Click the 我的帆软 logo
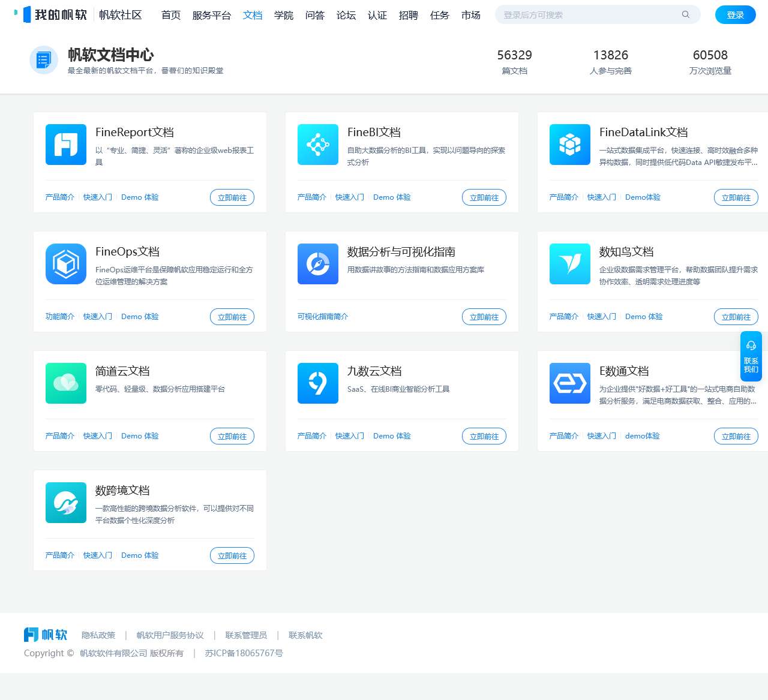This screenshot has width=768, height=700. click(x=50, y=14)
